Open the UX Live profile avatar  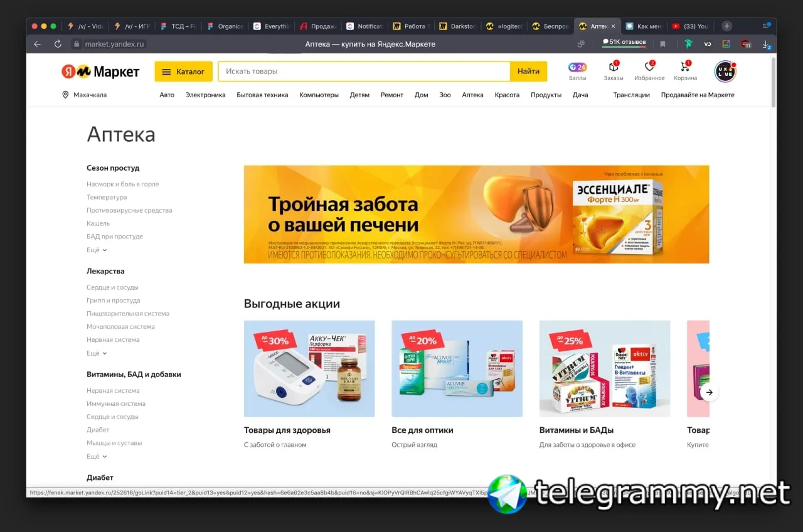pos(725,72)
